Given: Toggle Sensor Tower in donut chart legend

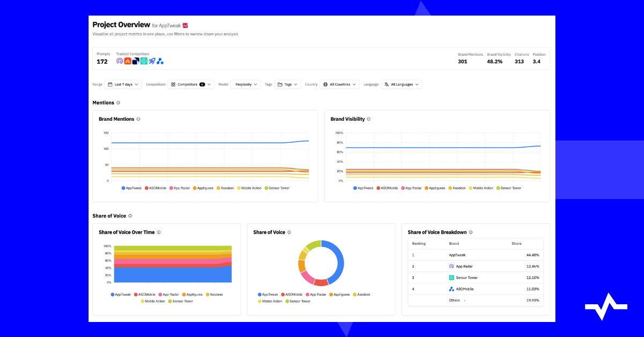Looking at the screenshot, I should point(298,301).
